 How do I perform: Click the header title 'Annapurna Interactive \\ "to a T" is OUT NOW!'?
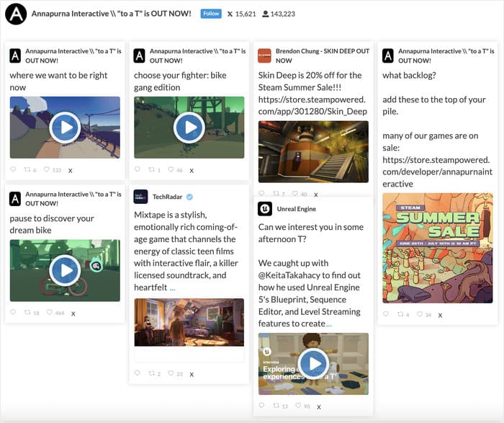tap(111, 14)
